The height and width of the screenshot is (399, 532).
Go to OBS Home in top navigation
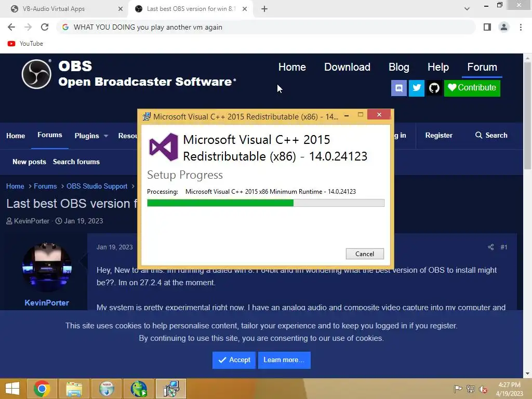[x=292, y=67]
